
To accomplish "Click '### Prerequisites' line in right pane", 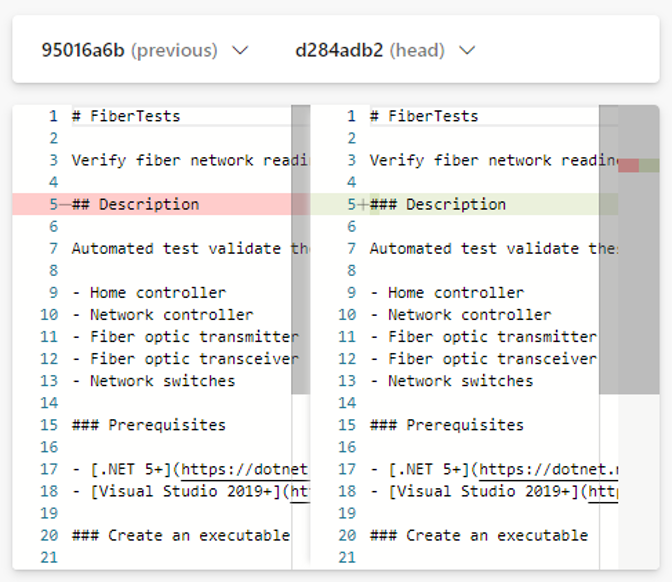I will 447,425.
